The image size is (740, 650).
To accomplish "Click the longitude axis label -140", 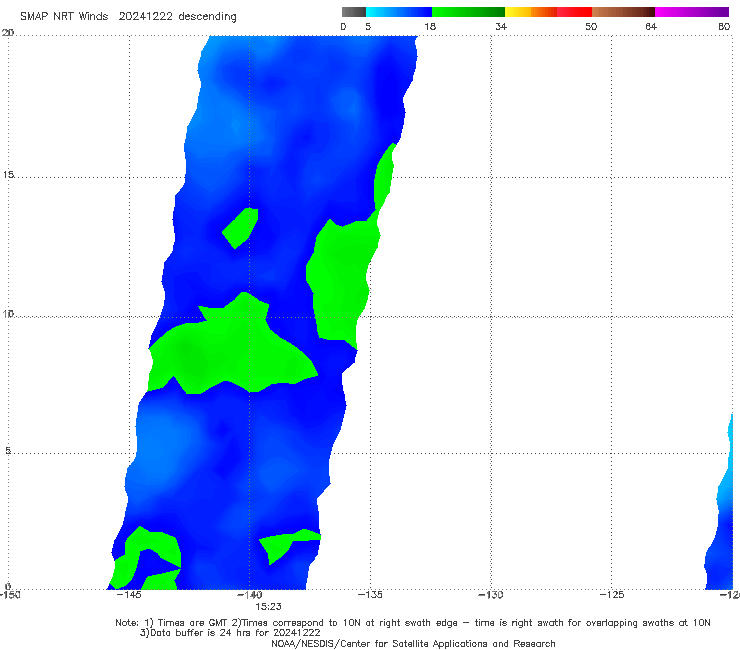I will tap(250, 595).
